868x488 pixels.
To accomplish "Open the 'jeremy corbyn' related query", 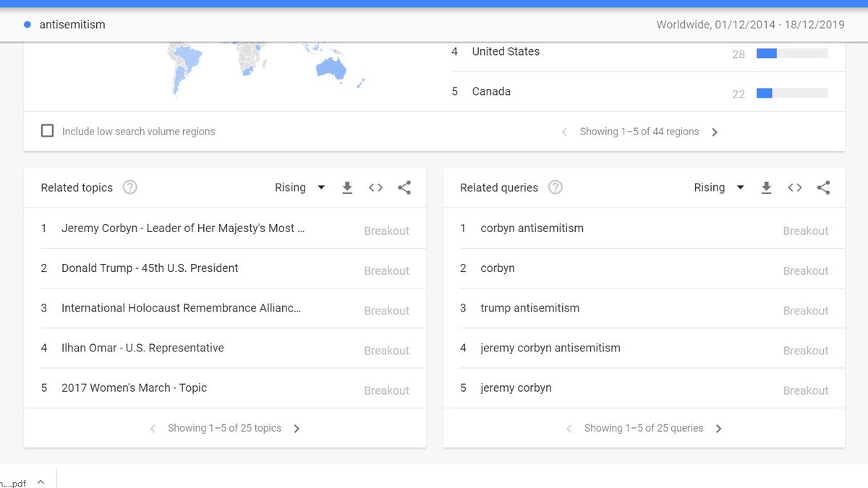I will (516, 388).
